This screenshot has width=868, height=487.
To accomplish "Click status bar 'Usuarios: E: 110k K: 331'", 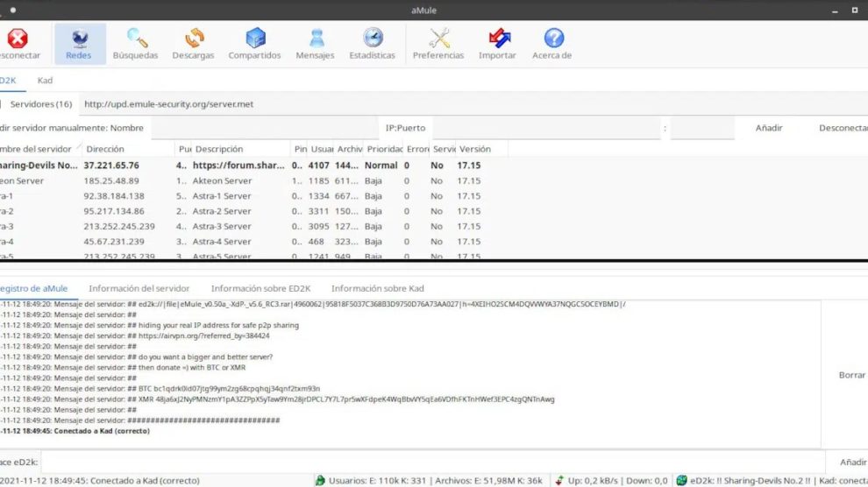I will [378, 480].
